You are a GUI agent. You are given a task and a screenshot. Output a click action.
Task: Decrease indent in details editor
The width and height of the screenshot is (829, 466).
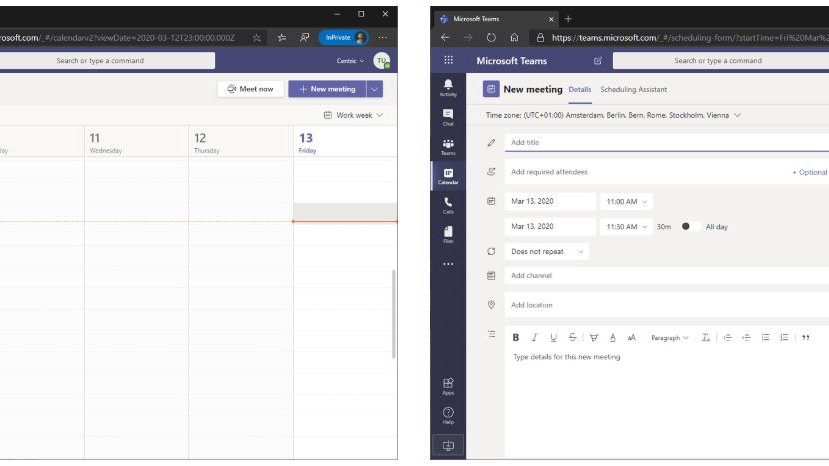pyautogui.click(x=727, y=337)
